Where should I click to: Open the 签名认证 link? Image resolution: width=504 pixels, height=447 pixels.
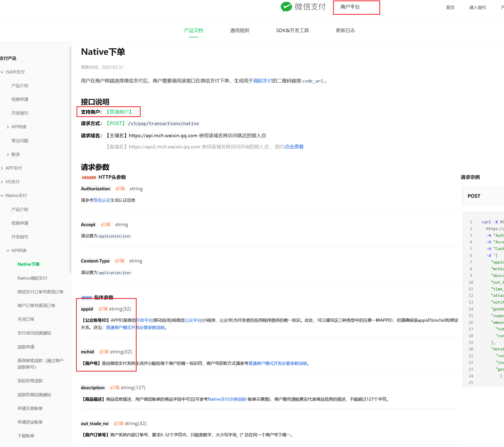pos(102,200)
